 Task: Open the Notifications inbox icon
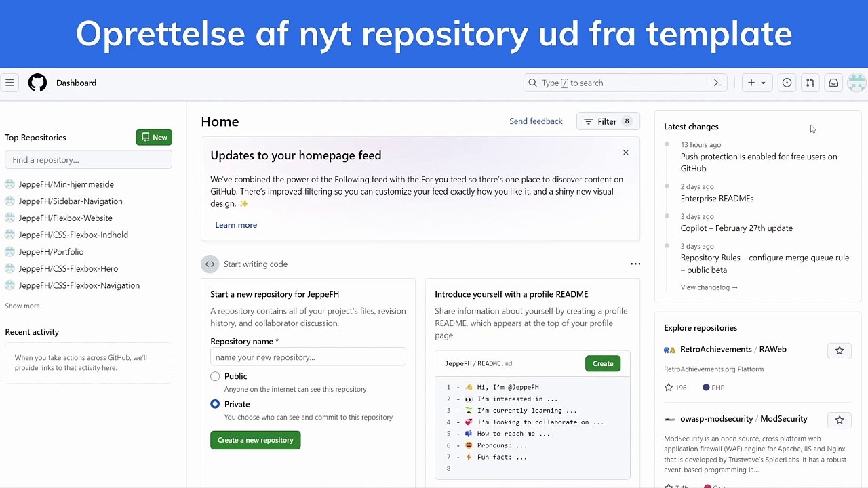(x=833, y=83)
